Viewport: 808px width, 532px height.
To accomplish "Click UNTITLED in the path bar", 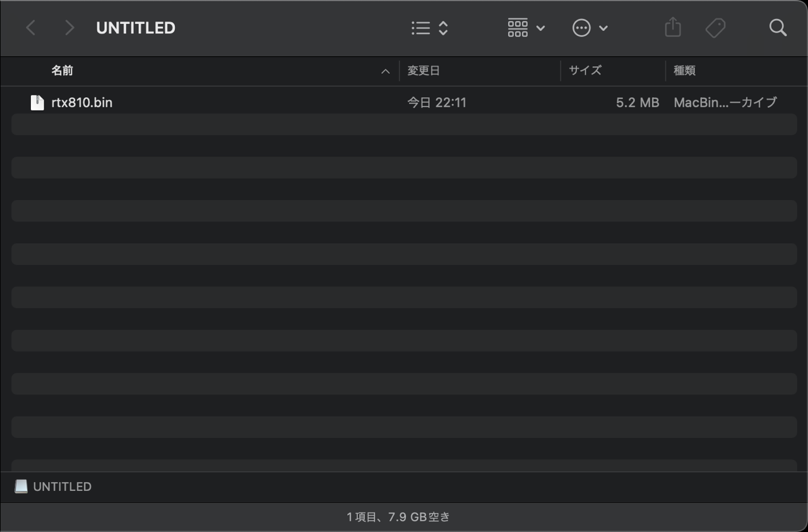I will [x=62, y=487].
